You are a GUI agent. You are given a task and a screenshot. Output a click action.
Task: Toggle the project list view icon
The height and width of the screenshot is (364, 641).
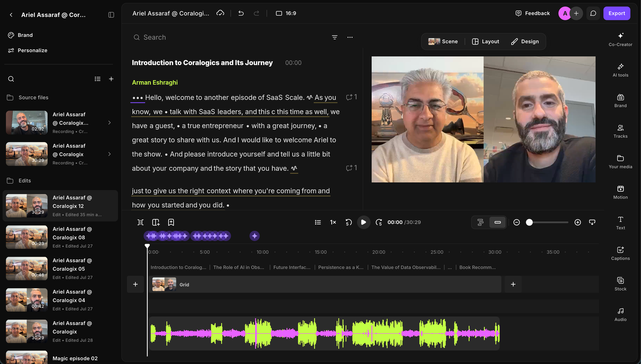(97, 79)
